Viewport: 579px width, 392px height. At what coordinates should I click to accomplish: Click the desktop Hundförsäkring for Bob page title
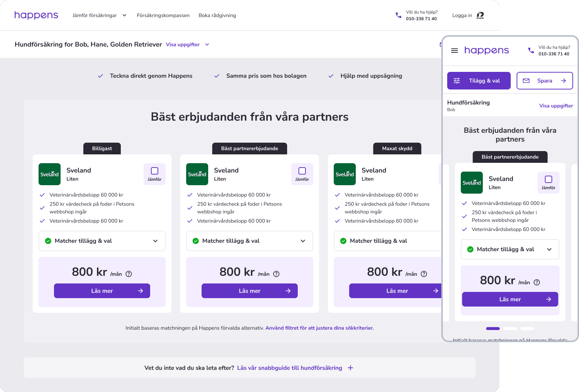point(88,44)
